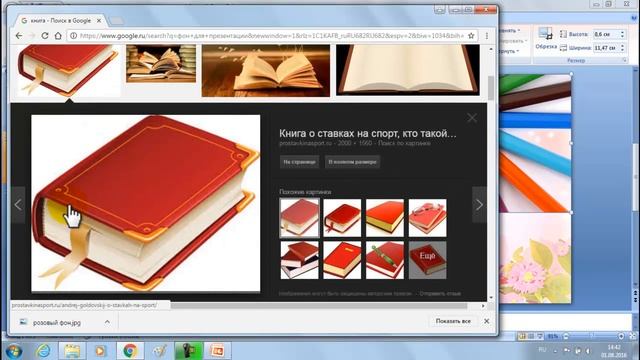Open the Windows Start menu
Viewport: 640px width, 360px height.
click(14, 351)
